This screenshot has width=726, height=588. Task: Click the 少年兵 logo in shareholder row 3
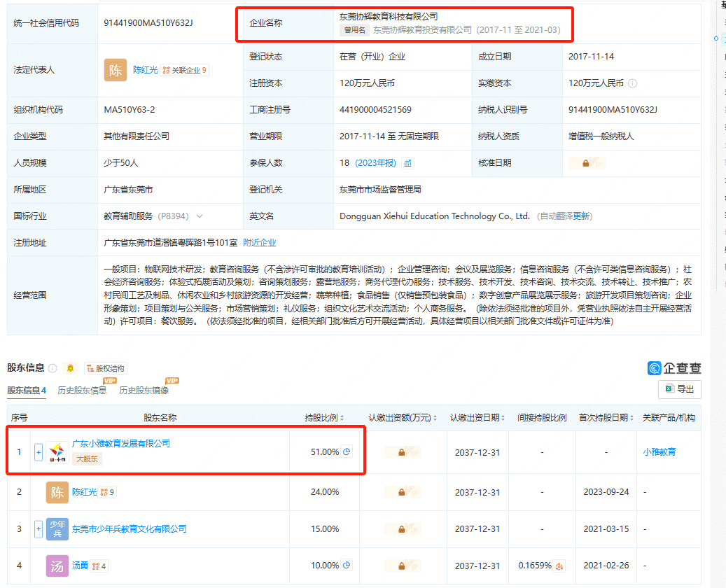click(x=57, y=528)
